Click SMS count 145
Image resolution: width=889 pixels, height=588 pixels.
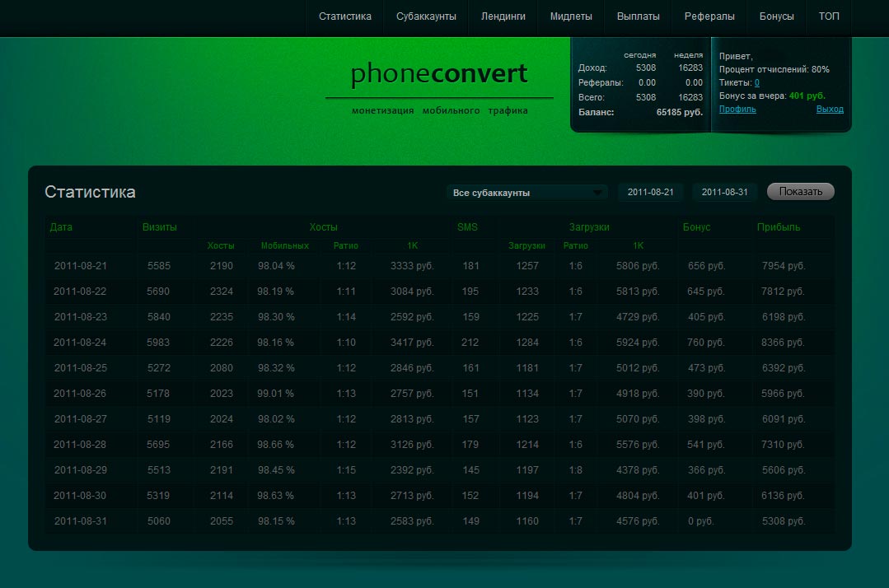470,469
